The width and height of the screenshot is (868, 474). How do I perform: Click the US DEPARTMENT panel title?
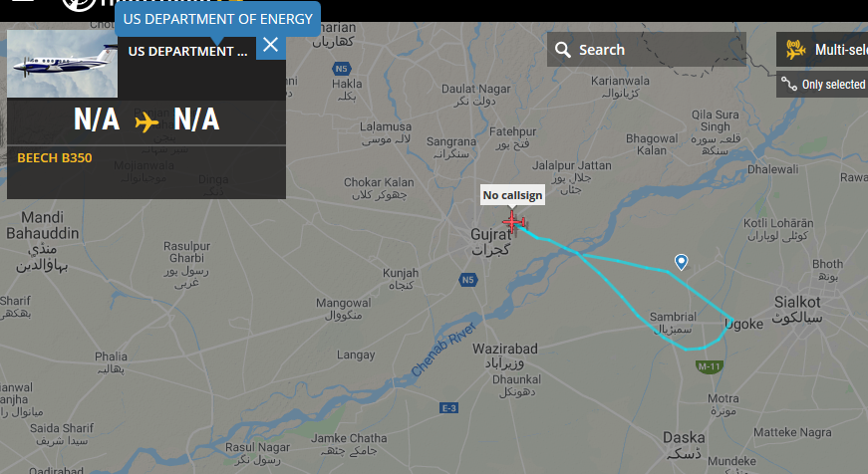coord(187,52)
